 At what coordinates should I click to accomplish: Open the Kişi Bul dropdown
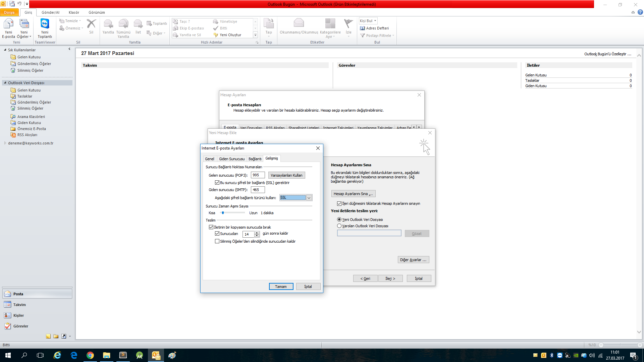point(375,21)
